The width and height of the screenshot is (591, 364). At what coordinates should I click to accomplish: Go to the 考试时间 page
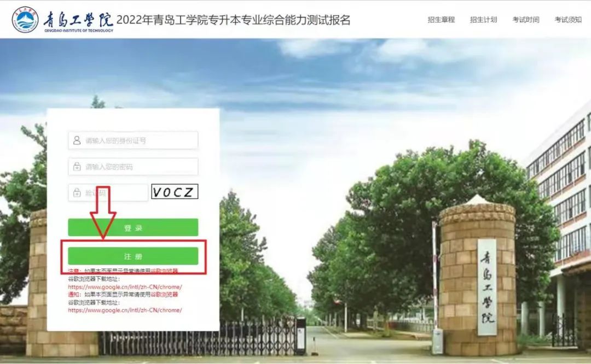526,20
